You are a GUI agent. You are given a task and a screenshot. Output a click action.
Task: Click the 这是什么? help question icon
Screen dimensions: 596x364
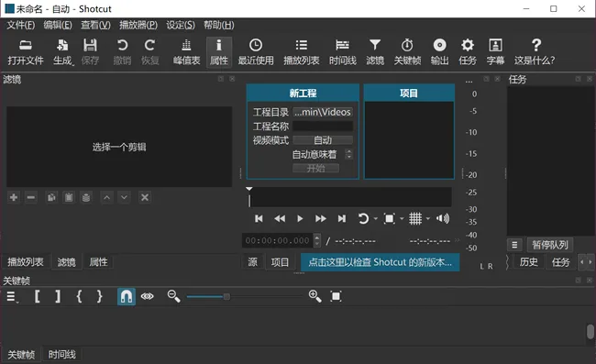pos(535,52)
